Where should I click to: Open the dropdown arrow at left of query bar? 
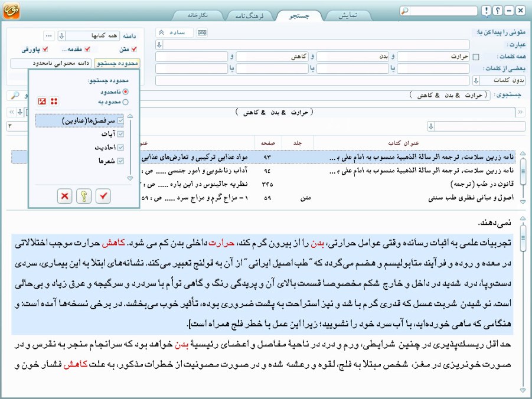click(x=20, y=112)
